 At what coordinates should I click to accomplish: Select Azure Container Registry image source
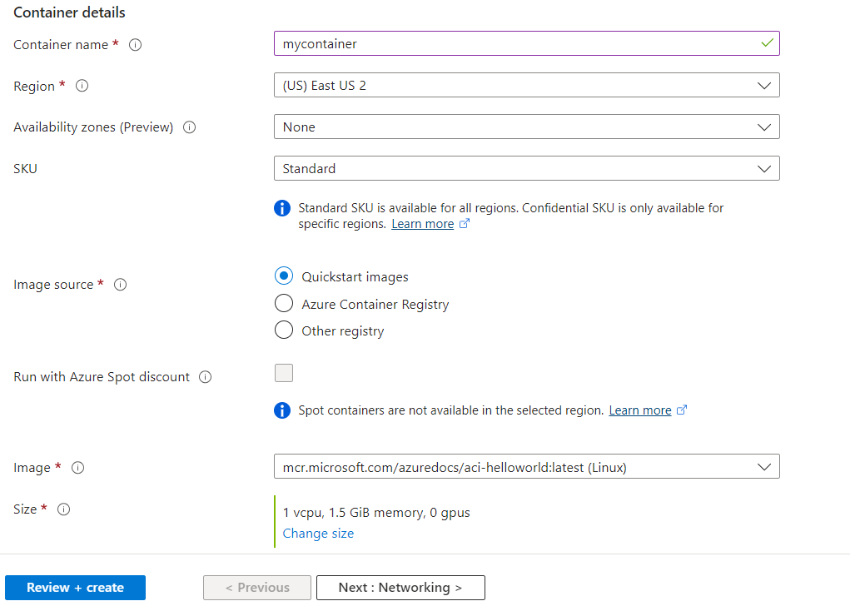pyautogui.click(x=284, y=304)
